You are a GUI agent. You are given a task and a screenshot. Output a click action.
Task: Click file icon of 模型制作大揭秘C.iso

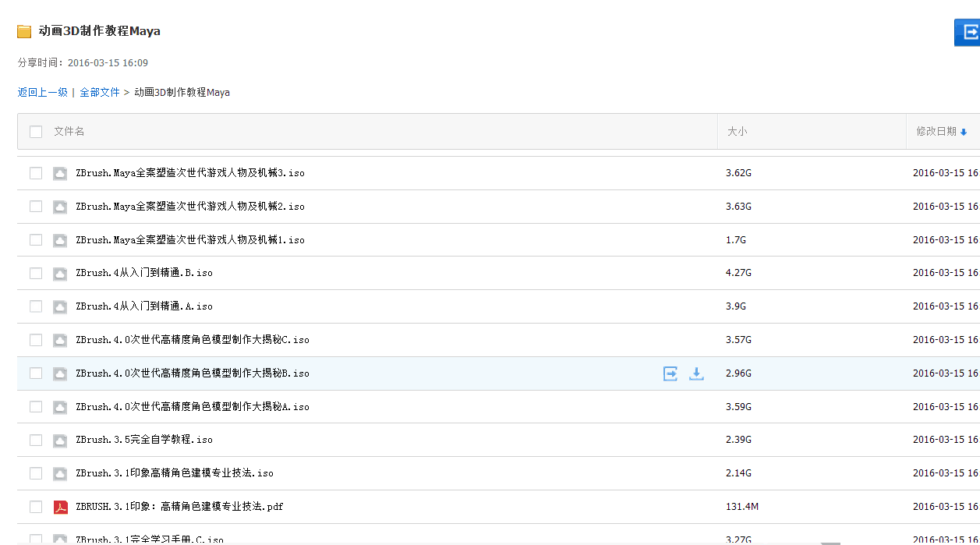click(x=60, y=340)
